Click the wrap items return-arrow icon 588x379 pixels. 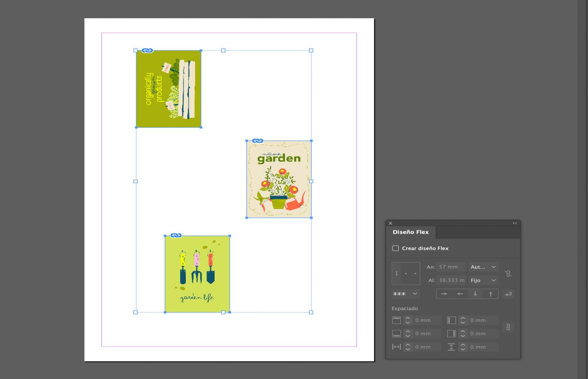[x=508, y=294]
